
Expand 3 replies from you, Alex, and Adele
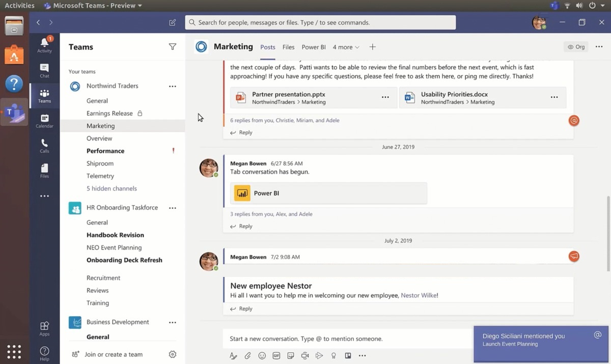[271, 214]
